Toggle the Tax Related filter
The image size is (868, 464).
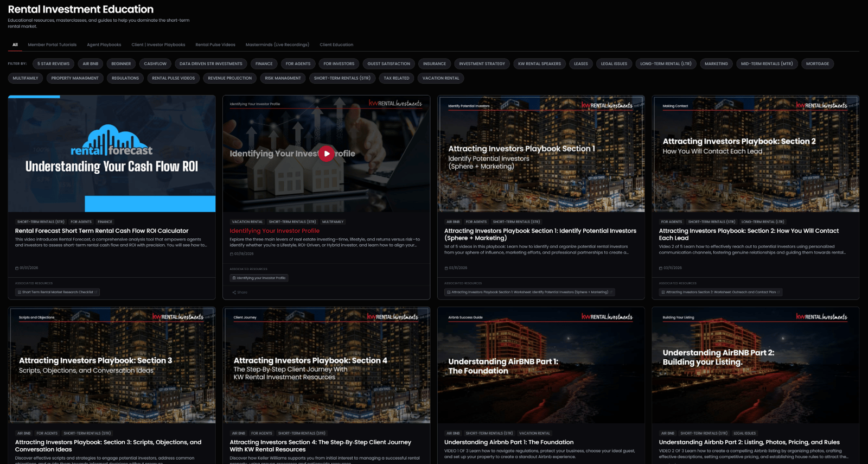point(397,78)
